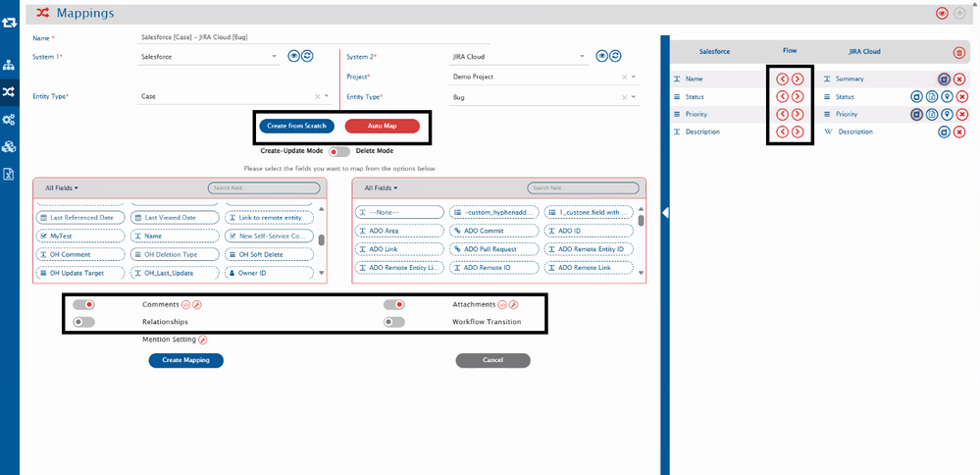Toggle the Attachments switch
Screen dimensions: 980x475
coord(394,304)
